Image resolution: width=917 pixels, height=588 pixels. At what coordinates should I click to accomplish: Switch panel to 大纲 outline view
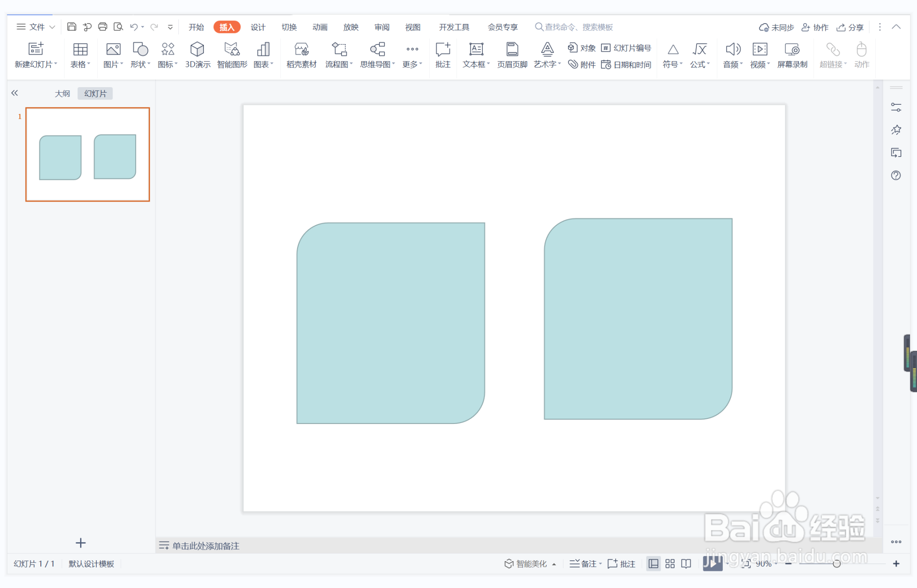point(63,94)
